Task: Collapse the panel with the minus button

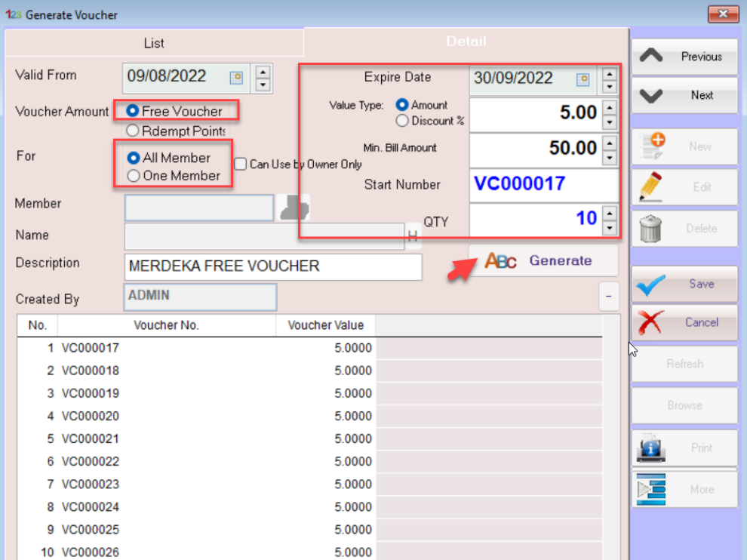Action: click(608, 297)
